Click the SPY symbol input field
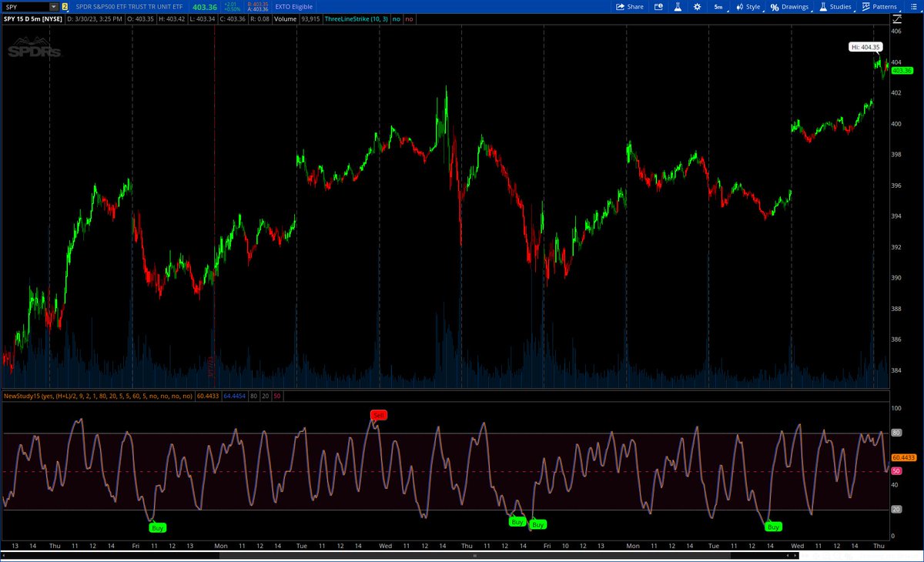This screenshot has height=562, width=924. pyautogui.click(x=25, y=6)
